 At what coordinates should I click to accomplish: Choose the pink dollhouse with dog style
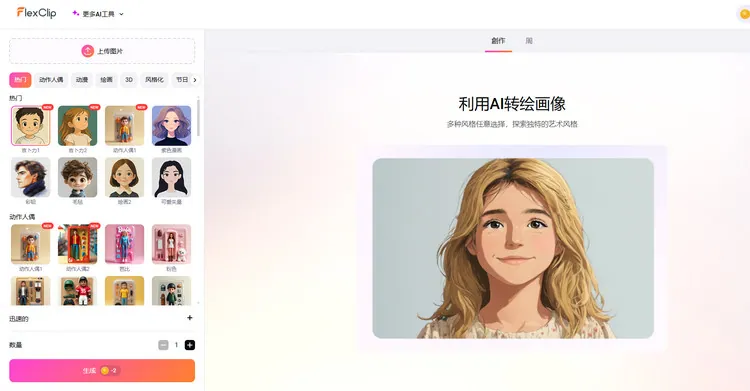click(x=171, y=245)
